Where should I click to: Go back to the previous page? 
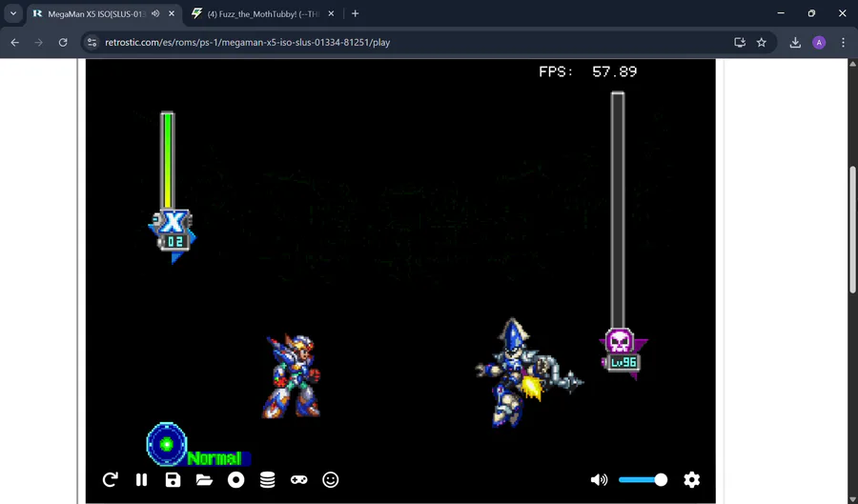tap(14, 42)
